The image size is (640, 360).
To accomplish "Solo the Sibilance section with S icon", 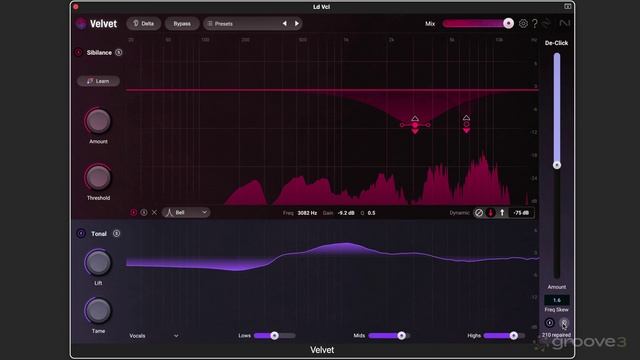I will pos(118,52).
